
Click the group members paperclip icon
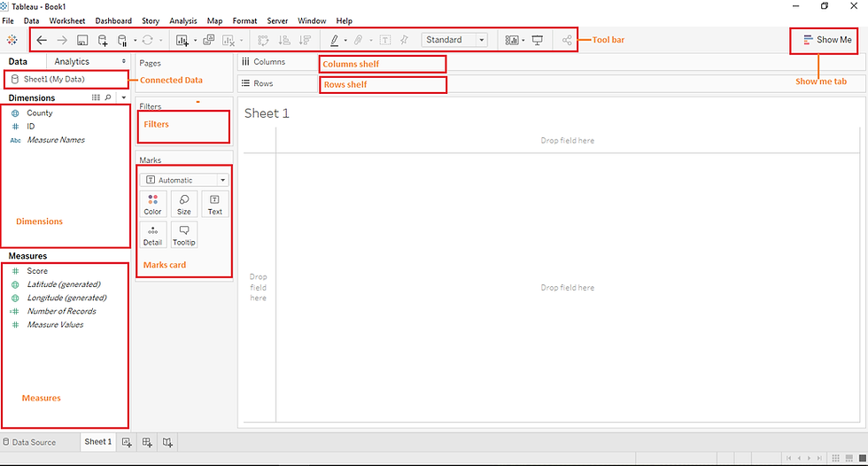point(359,40)
